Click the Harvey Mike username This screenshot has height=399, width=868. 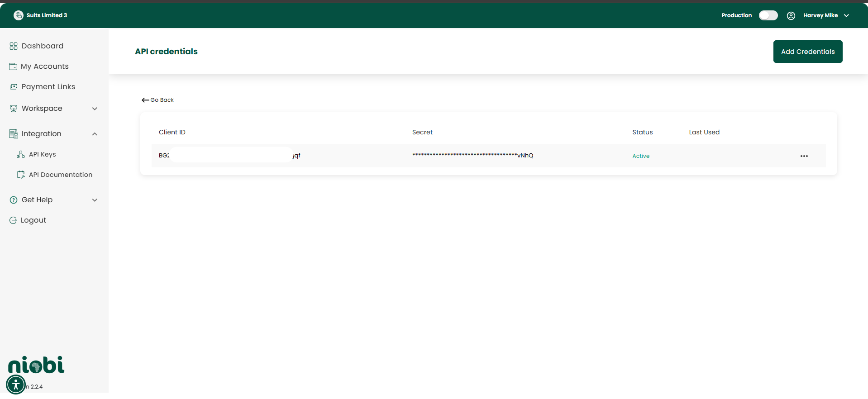(x=820, y=15)
